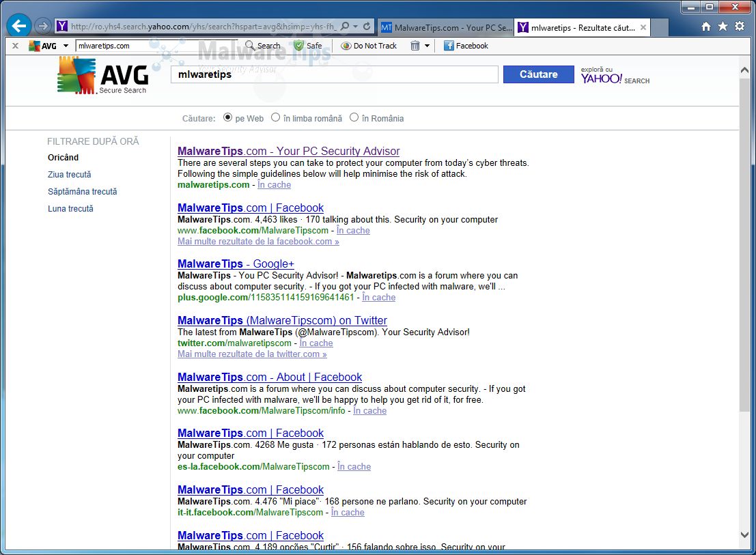This screenshot has width=756, height=555.
Task: Click the page scrollbar down arrow
Action: pos(744,535)
